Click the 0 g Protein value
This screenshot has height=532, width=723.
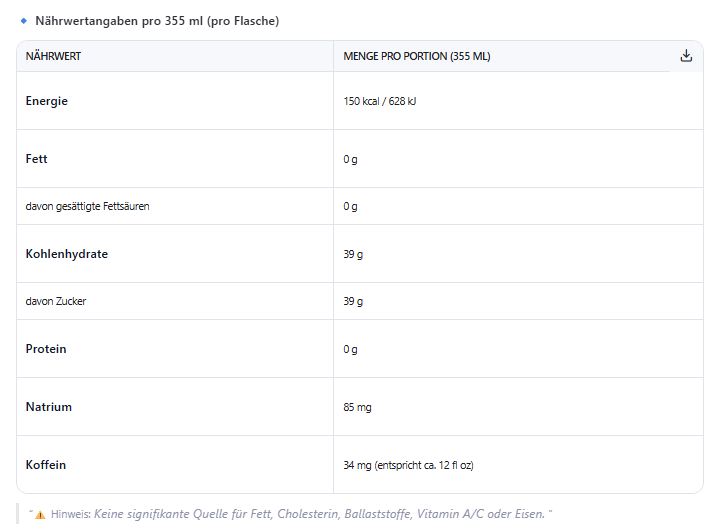tap(350, 350)
